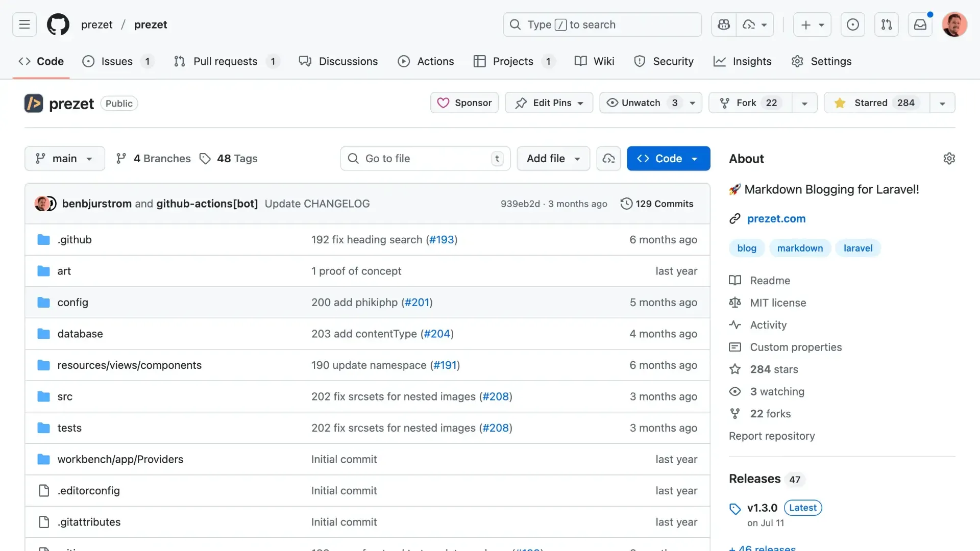This screenshot has height=551, width=980.
Task: View the 129 Commits history
Action: click(657, 204)
